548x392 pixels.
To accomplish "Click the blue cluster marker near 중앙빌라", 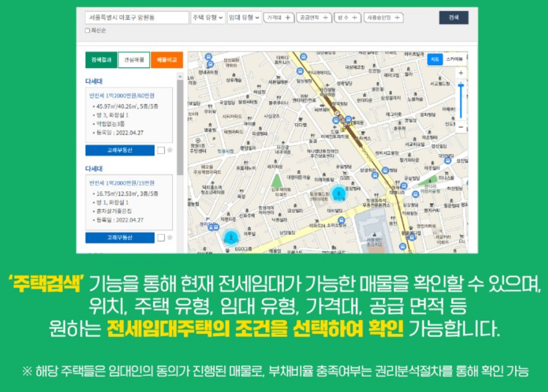I will [338, 193].
